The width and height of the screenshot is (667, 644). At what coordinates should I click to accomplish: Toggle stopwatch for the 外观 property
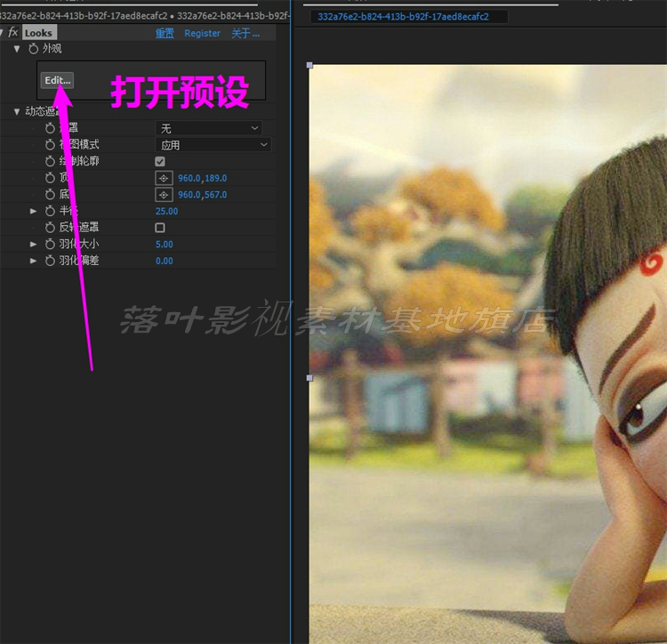point(33,49)
